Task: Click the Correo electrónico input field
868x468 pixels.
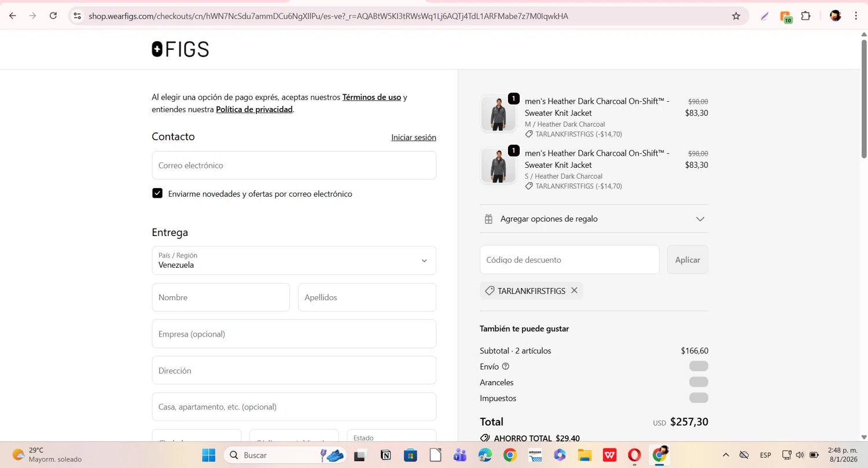Action: [294, 165]
